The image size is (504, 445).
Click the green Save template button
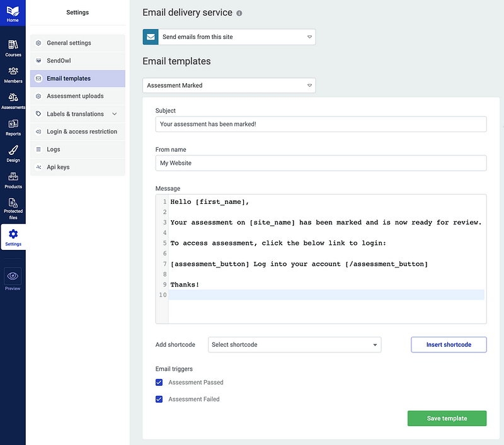[x=447, y=418]
